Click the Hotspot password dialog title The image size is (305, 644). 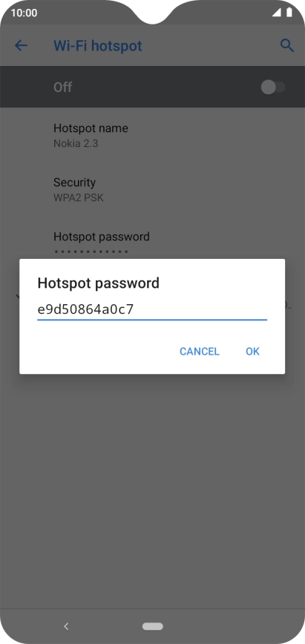coord(98,283)
